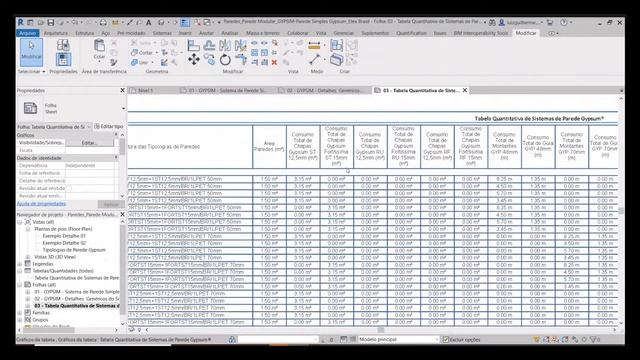Open the Ajuda de propriedades link

[x=41, y=204]
